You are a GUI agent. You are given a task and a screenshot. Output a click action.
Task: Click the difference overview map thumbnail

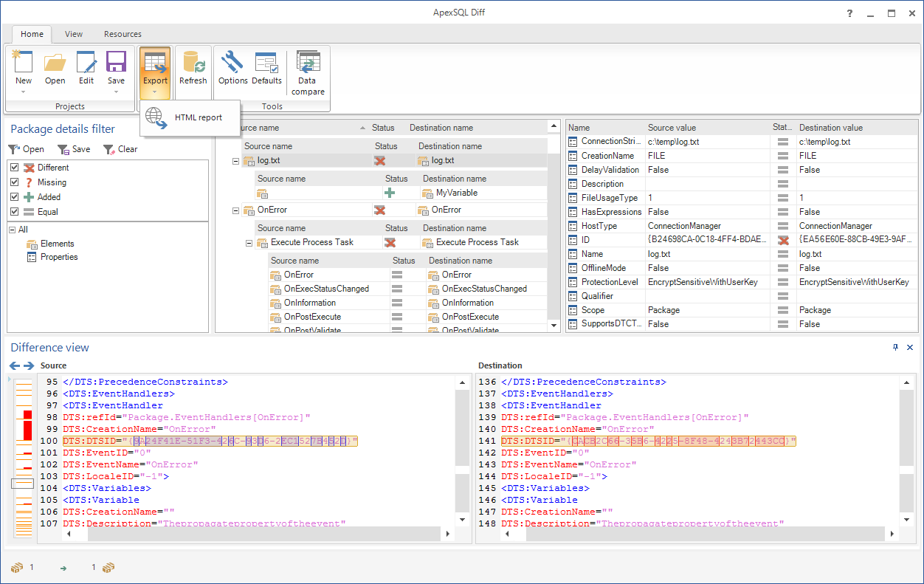coord(23,456)
